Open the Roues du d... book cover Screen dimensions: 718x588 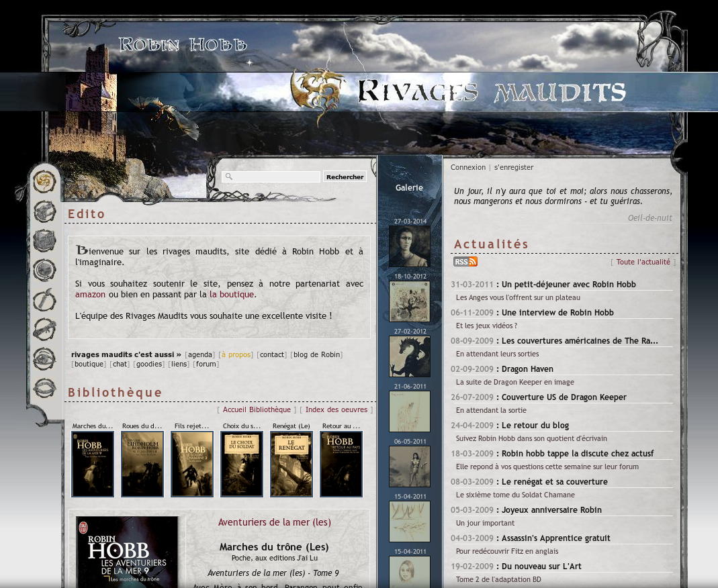click(x=142, y=464)
